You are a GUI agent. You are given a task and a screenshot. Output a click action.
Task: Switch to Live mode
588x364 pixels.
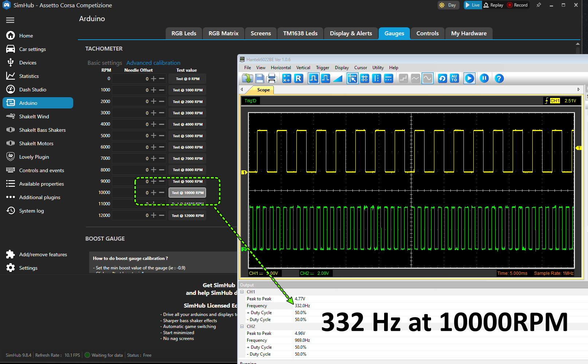473,5
